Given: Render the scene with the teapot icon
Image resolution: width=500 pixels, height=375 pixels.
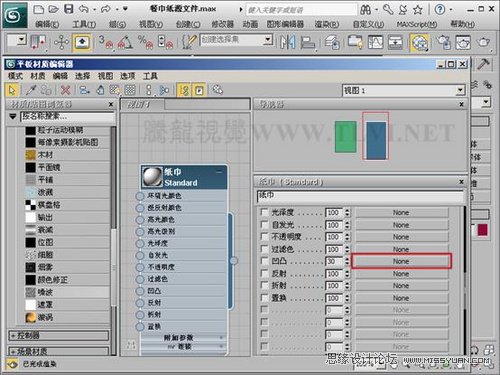Looking at the screenshot, I should pyautogui.click(x=483, y=42).
